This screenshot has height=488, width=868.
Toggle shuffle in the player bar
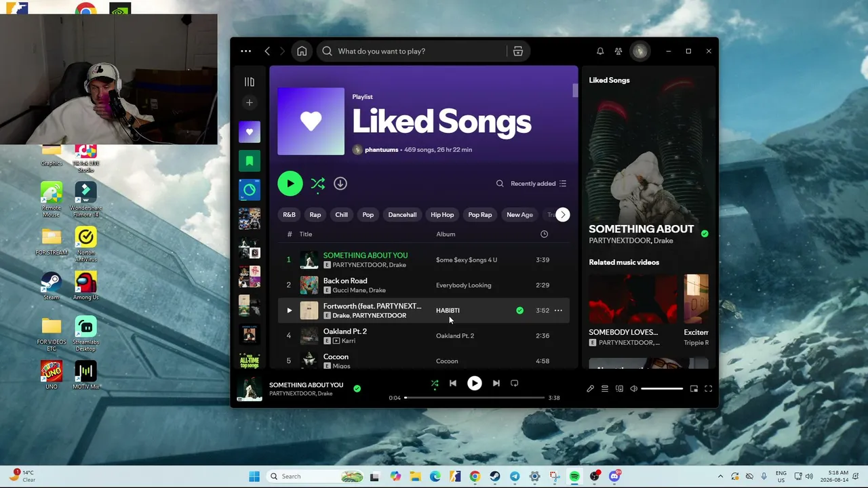tap(435, 384)
